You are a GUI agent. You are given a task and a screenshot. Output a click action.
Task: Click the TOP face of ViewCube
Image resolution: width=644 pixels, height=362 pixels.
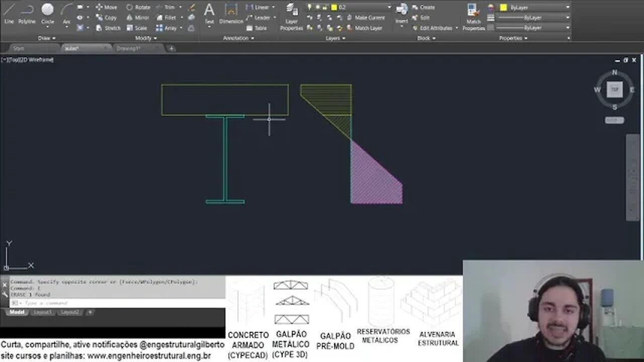tap(614, 89)
